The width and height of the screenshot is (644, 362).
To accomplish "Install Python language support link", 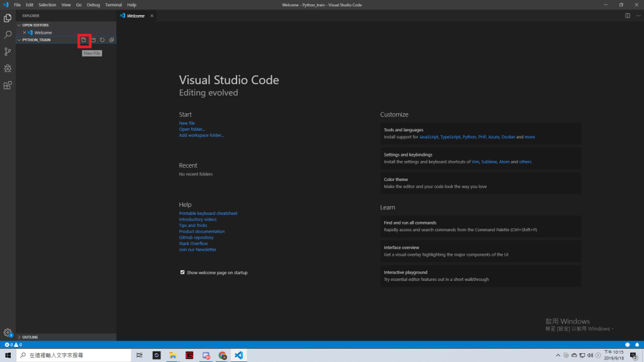I will (469, 137).
